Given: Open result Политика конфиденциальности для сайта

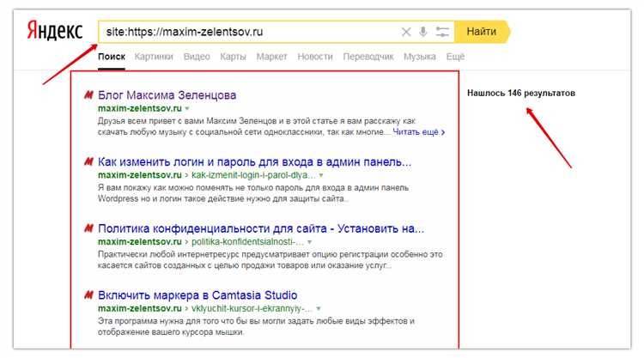Looking at the screenshot, I should [x=261, y=228].
